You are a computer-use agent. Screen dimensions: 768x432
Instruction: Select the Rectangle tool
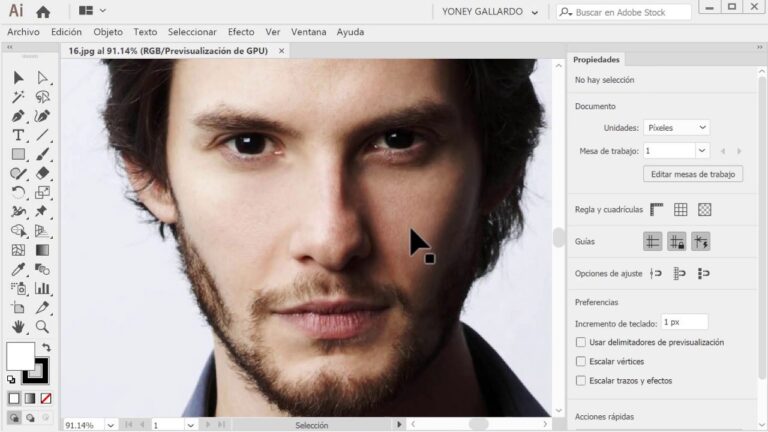(x=18, y=154)
